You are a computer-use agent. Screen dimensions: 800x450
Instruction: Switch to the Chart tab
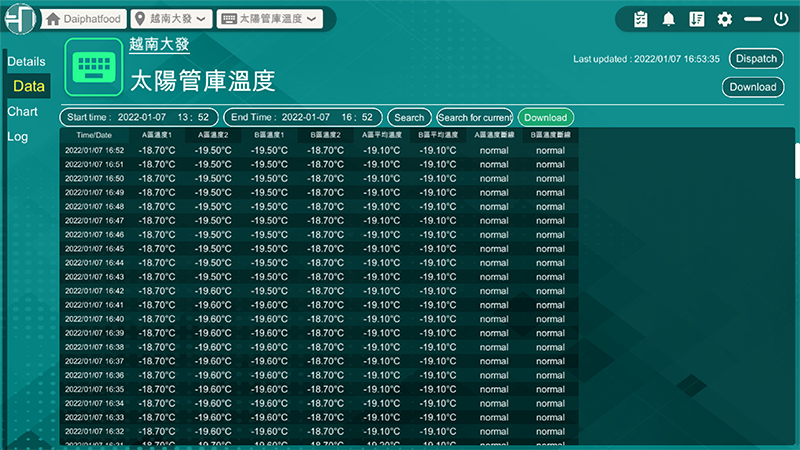[x=23, y=112]
